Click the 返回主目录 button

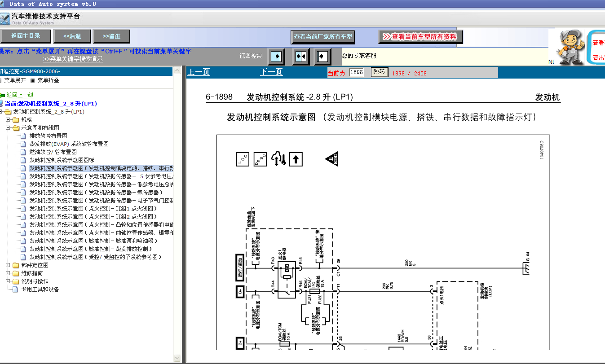tap(26, 36)
